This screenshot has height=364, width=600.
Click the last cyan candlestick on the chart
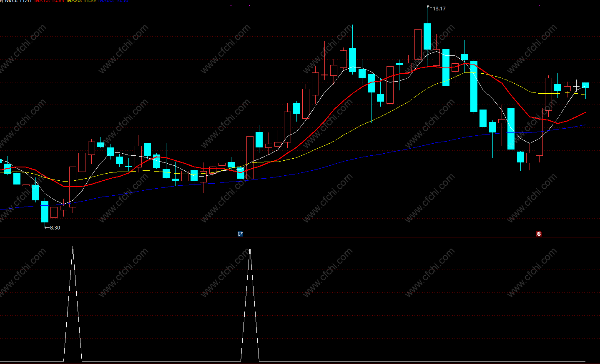click(x=585, y=85)
